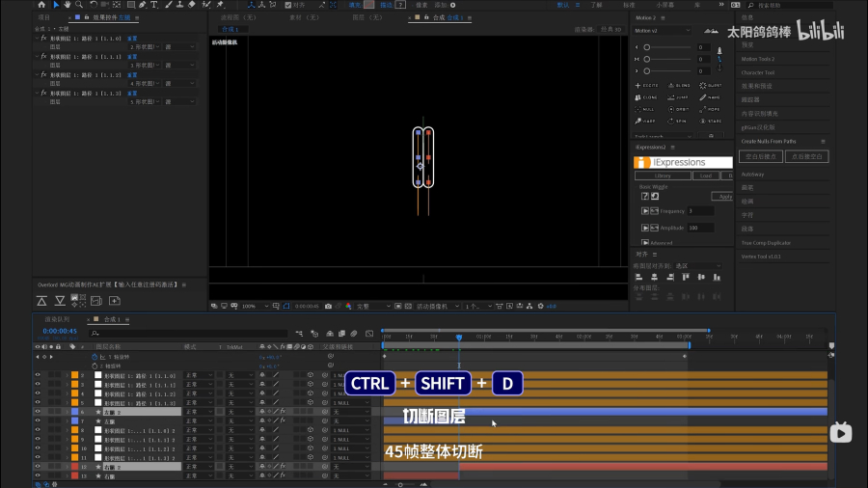Image resolution: width=868 pixels, height=488 pixels.
Task: Click the snapshot camera icon under viewer
Action: click(x=328, y=306)
